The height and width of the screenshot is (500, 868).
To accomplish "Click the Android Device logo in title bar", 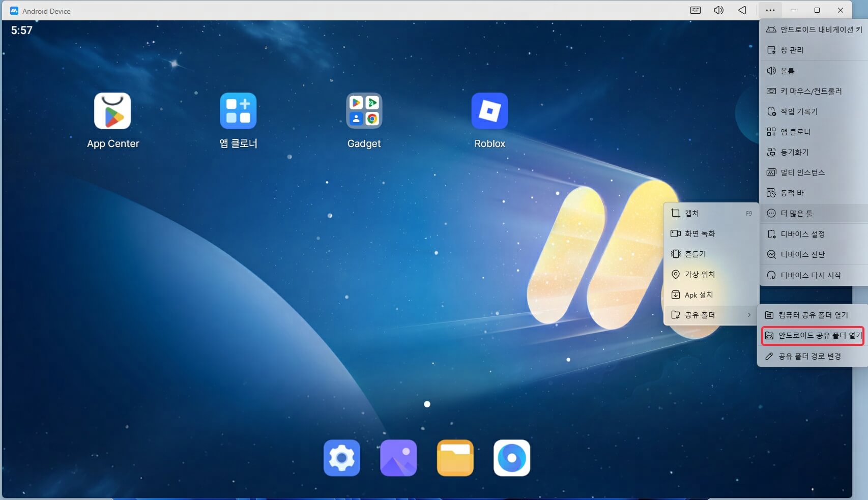I will tap(14, 11).
